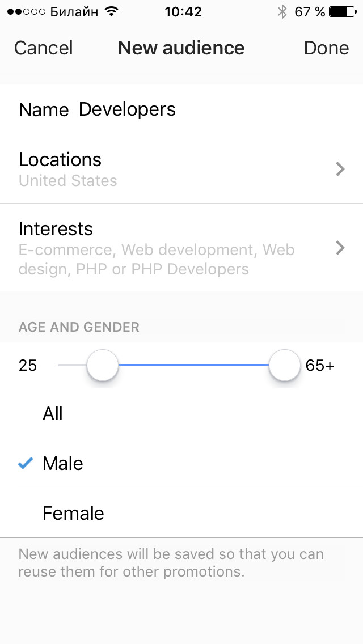
Task: Cancel creating the new audience
Action: tap(44, 48)
